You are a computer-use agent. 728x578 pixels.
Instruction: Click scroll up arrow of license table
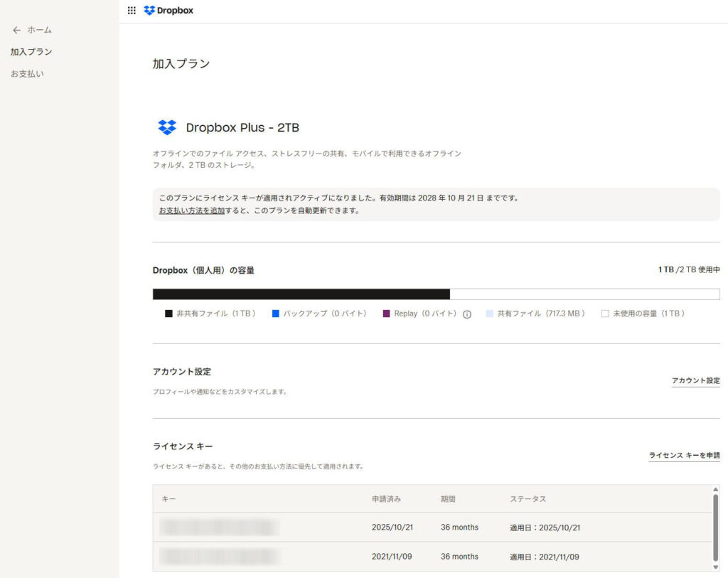pos(715,490)
